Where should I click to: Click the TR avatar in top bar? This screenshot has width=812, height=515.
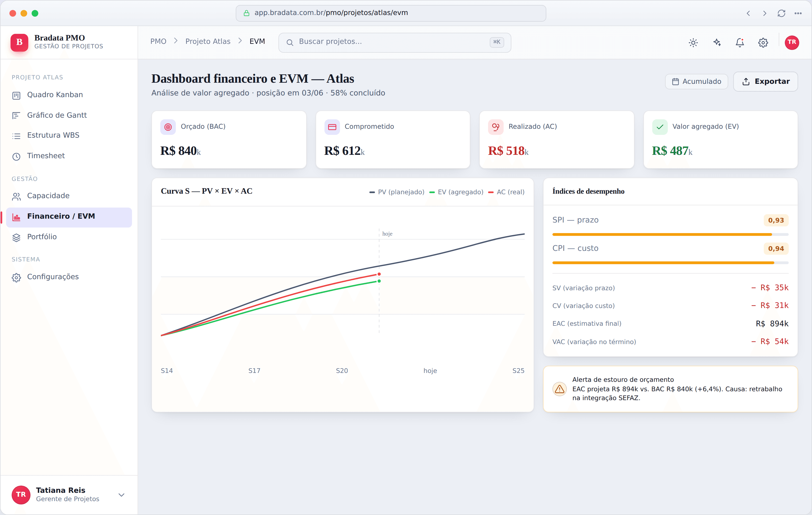click(x=791, y=42)
